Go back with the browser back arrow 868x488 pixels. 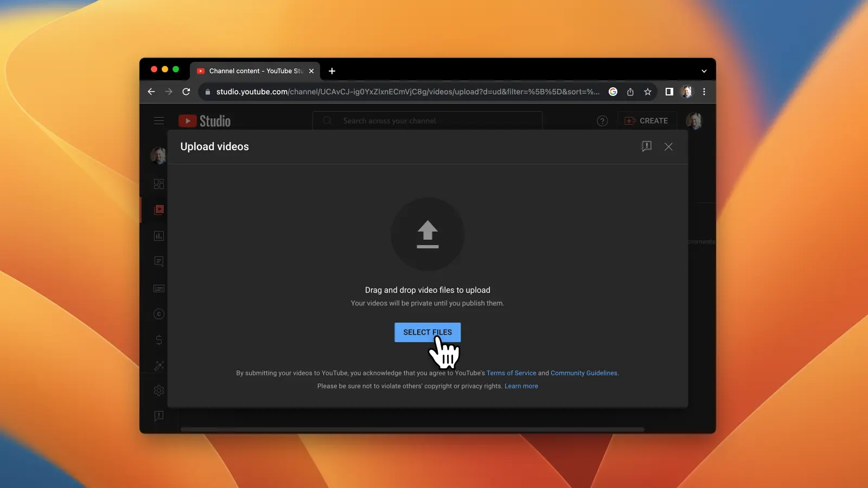[x=151, y=92]
